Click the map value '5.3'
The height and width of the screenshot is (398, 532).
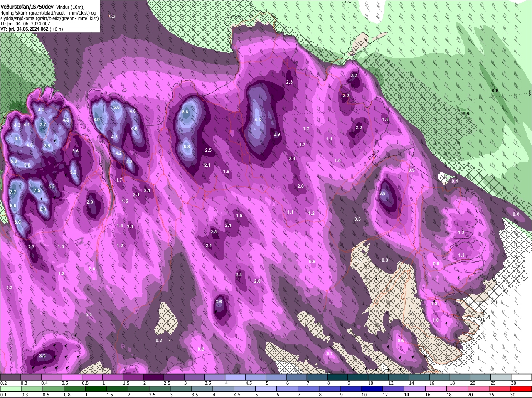(73, 172)
